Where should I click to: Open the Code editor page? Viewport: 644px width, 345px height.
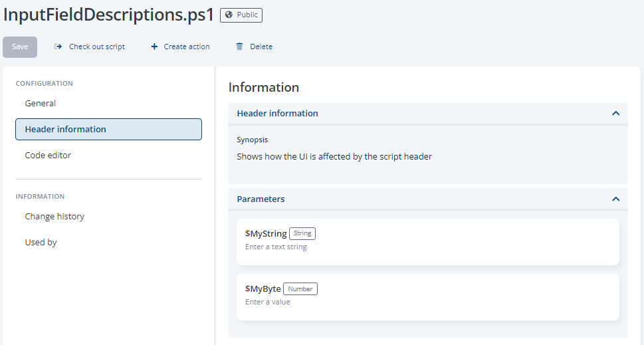48,156
